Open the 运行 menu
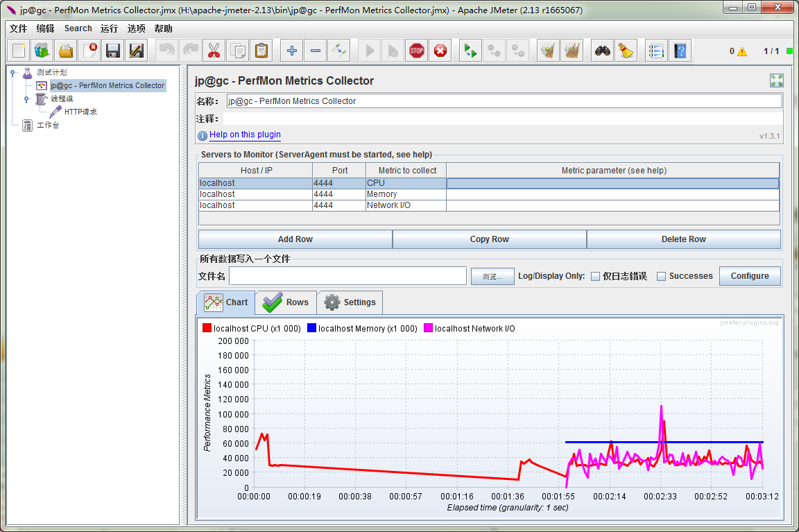The image size is (799, 532). (109, 28)
